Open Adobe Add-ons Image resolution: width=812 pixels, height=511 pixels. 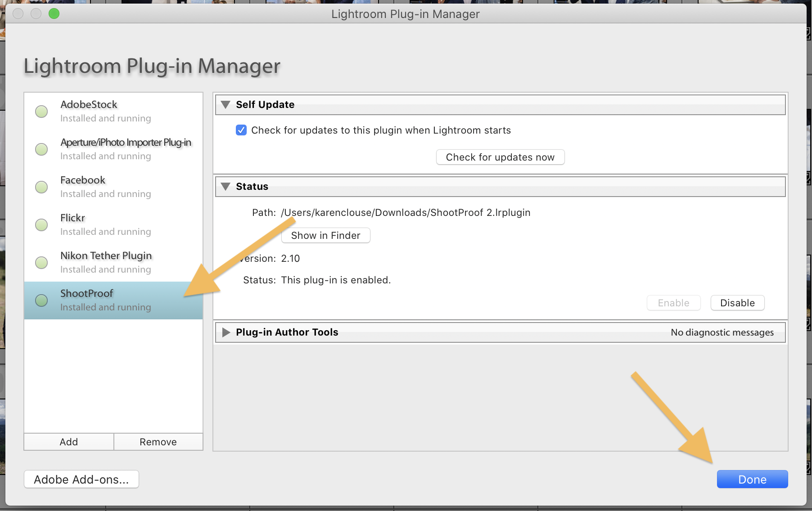click(81, 480)
